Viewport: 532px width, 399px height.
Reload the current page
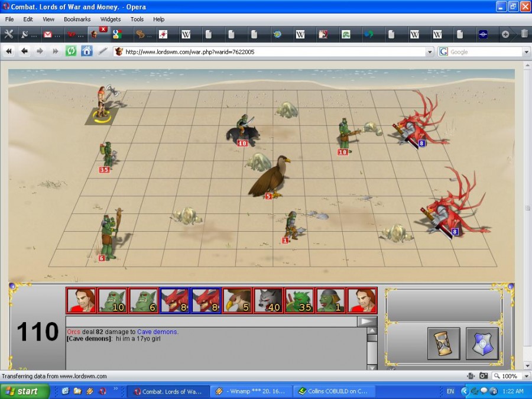(71, 51)
